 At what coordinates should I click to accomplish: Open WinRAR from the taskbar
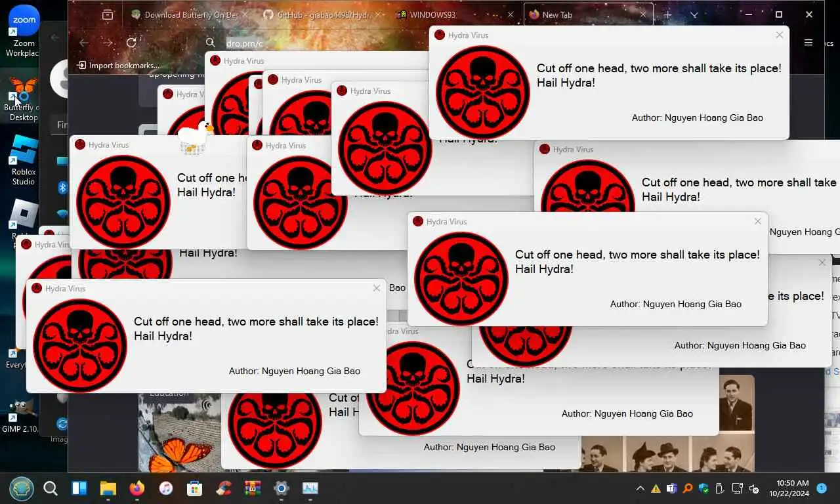click(x=252, y=488)
